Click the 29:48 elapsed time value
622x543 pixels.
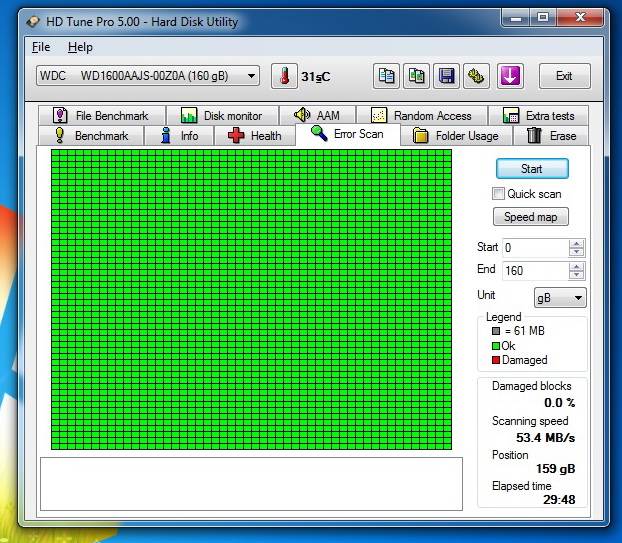click(x=559, y=500)
